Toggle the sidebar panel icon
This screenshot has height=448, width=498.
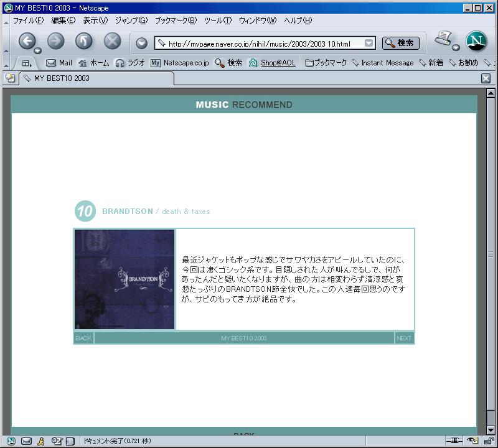[27, 63]
